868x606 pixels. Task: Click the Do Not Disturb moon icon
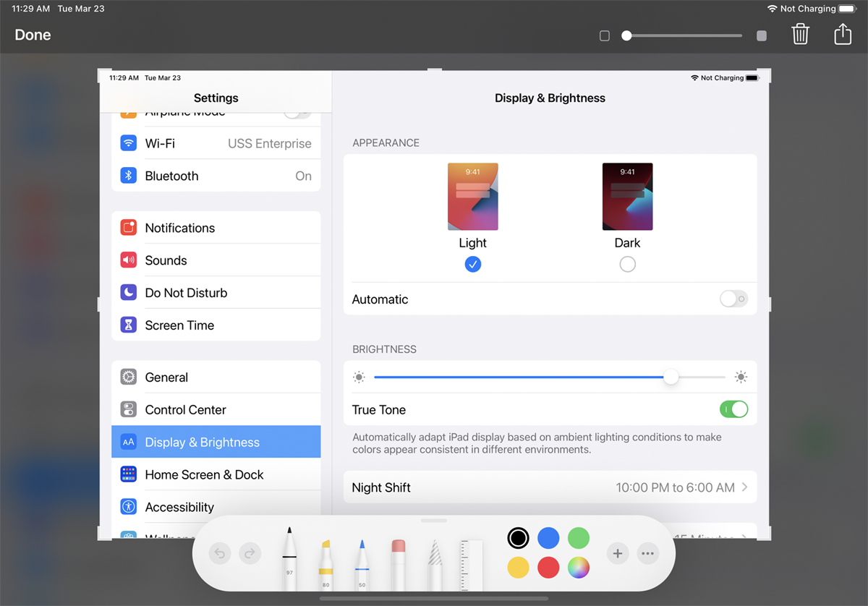point(129,293)
